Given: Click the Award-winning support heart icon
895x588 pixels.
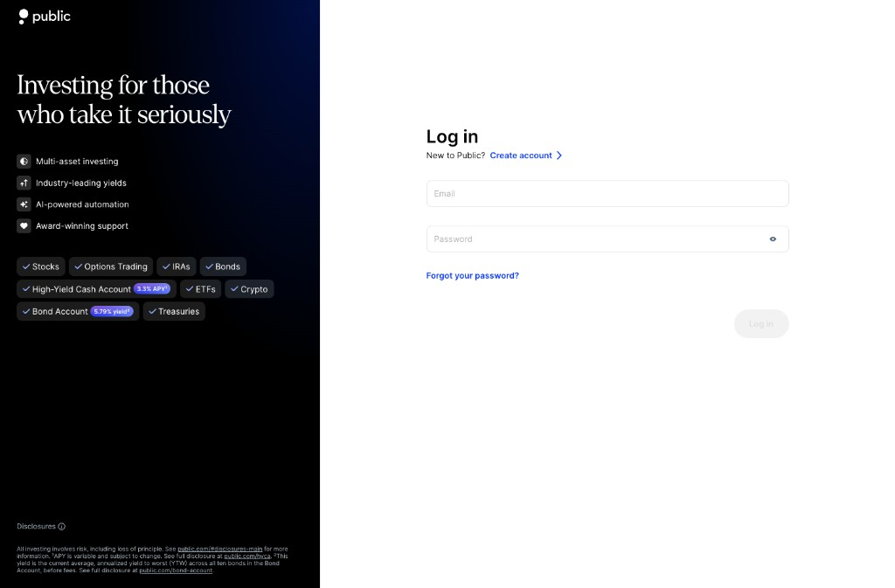Looking at the screenshot, I should [x=24, y=225].
